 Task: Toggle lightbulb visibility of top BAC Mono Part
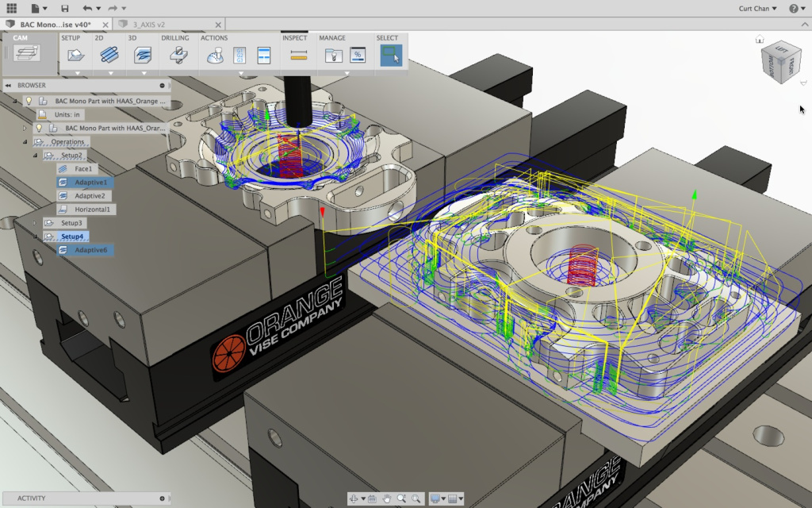coord(29,102)
